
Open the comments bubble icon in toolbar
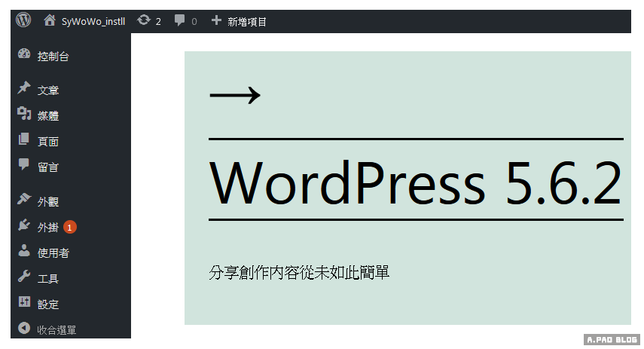click(x=180, y=20)
